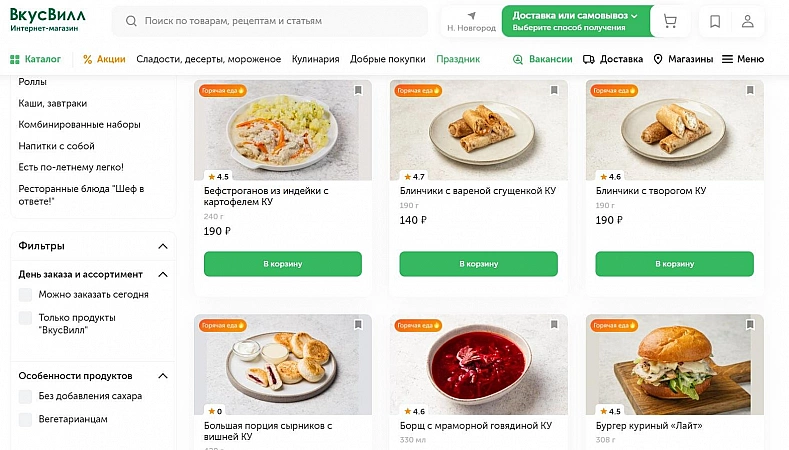This screenshot has height=450, width=789.
Task: Check the Можно заказать сегодня checkbox
Action: pos(25,295)
